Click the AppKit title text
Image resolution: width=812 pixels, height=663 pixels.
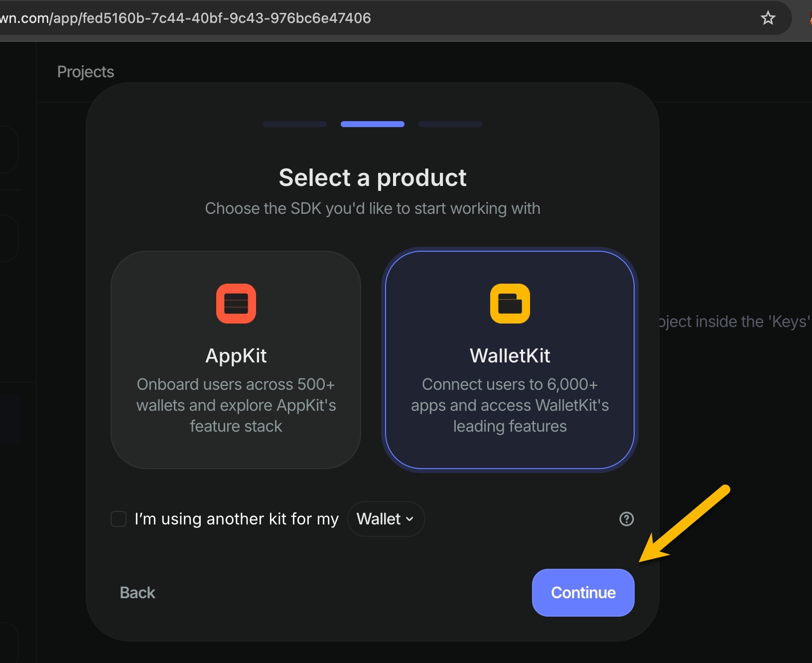click(236, 355)
